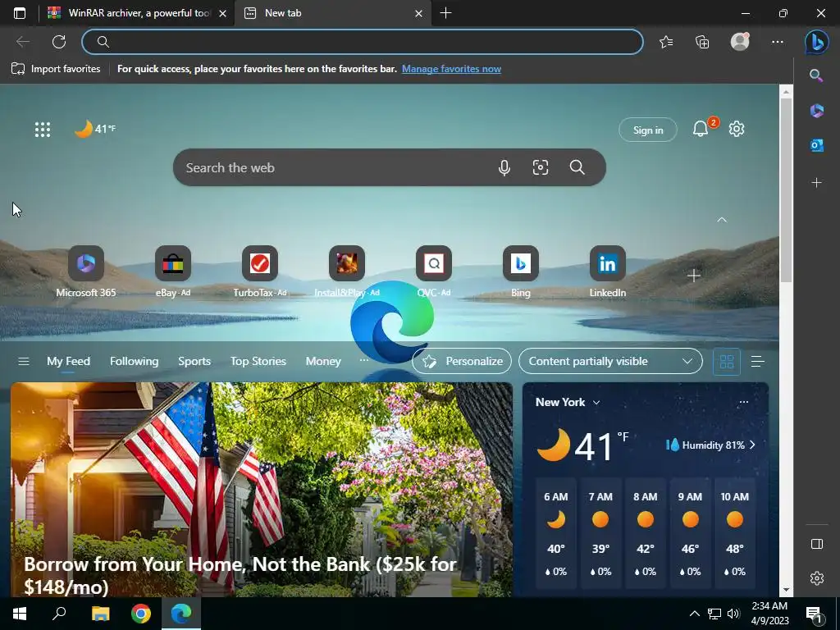Select the My Feed tab
840x630 pixels.
(68, 362)
